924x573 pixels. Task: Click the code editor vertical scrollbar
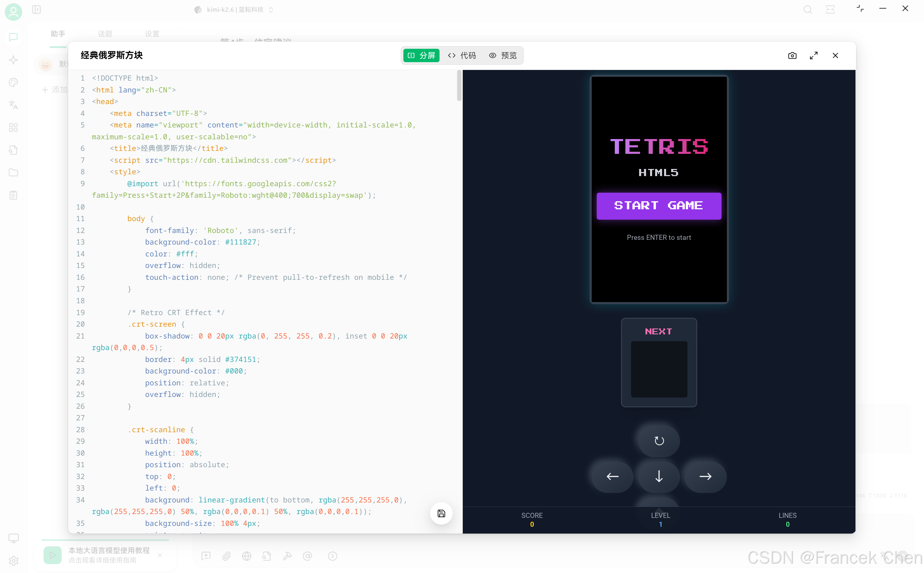459,86
